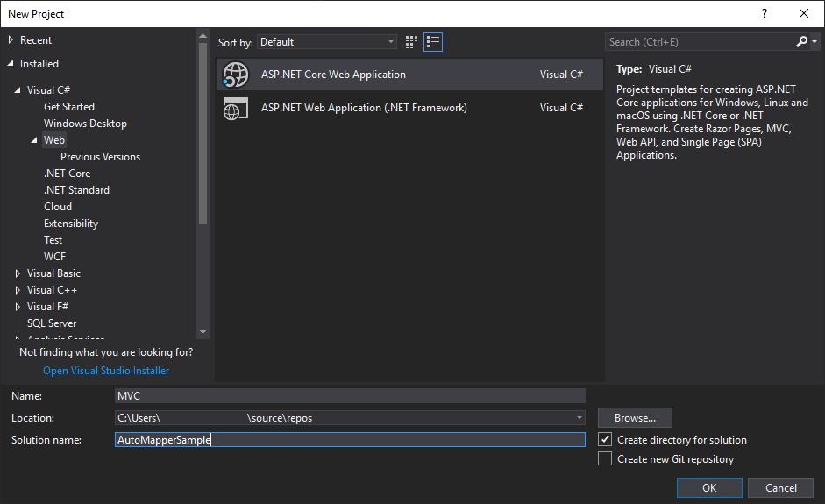Select SQL Server in the tree
825x504 pixels.
(x=52, y=323)
